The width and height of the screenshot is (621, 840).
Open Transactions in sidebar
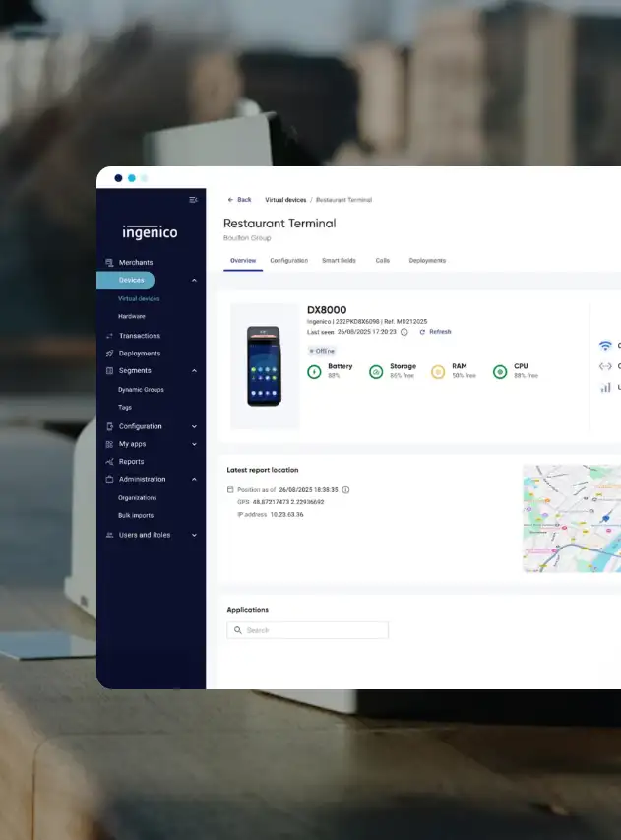[x=139, y=336]
